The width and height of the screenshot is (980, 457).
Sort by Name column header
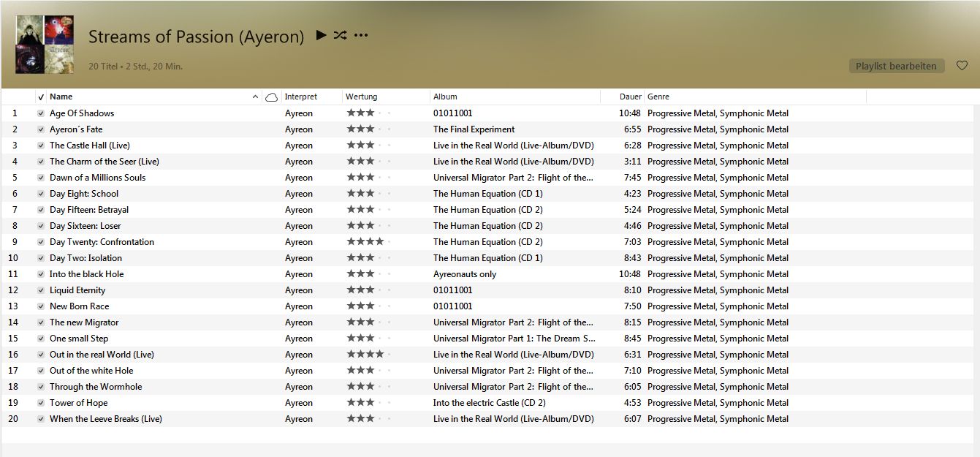[61, 97]
